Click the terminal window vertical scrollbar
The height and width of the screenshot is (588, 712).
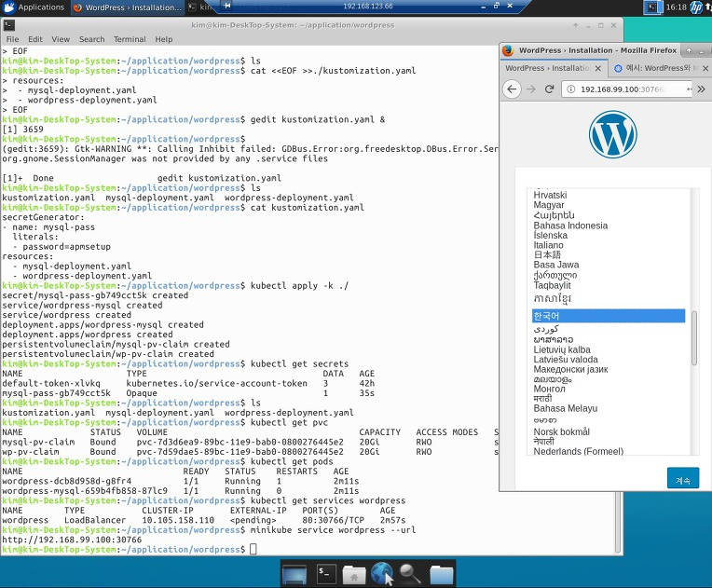tap(618, 522)
